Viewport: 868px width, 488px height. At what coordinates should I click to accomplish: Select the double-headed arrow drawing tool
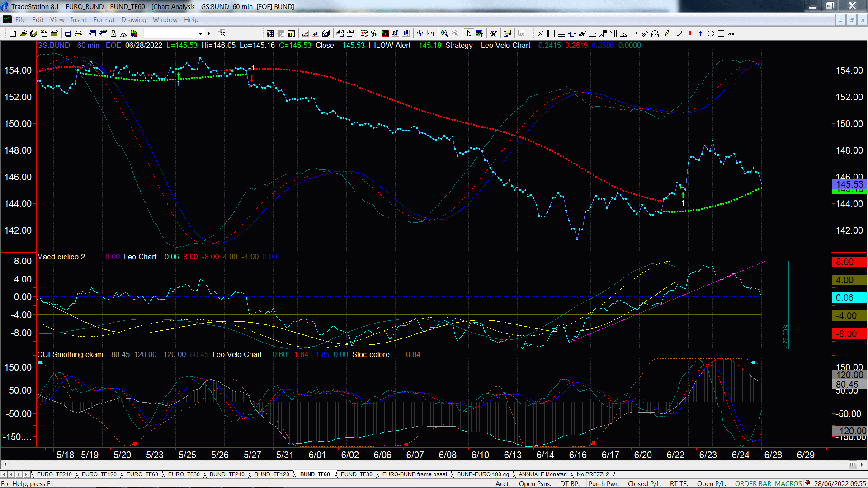[634, 33]
